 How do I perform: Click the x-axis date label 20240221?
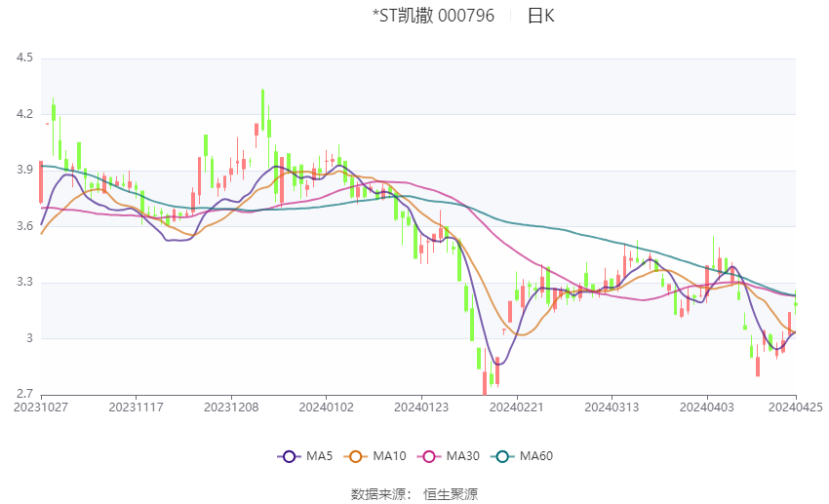517,407
